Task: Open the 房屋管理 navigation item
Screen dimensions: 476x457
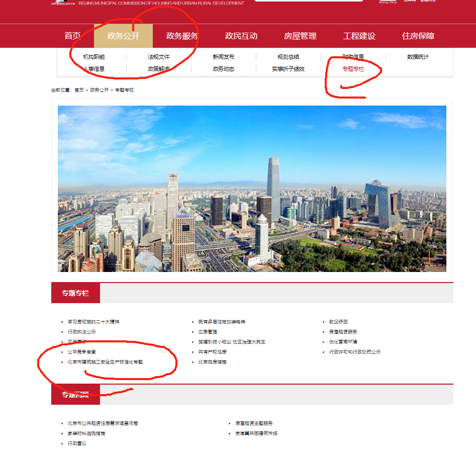Action: click(x=300, y=36)
